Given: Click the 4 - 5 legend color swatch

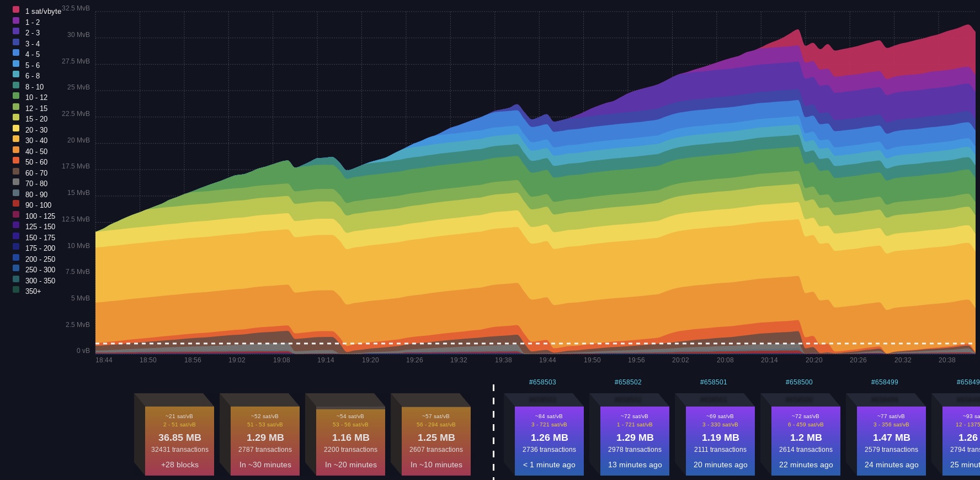Looking at the screenshot, I should coord(16,53).
